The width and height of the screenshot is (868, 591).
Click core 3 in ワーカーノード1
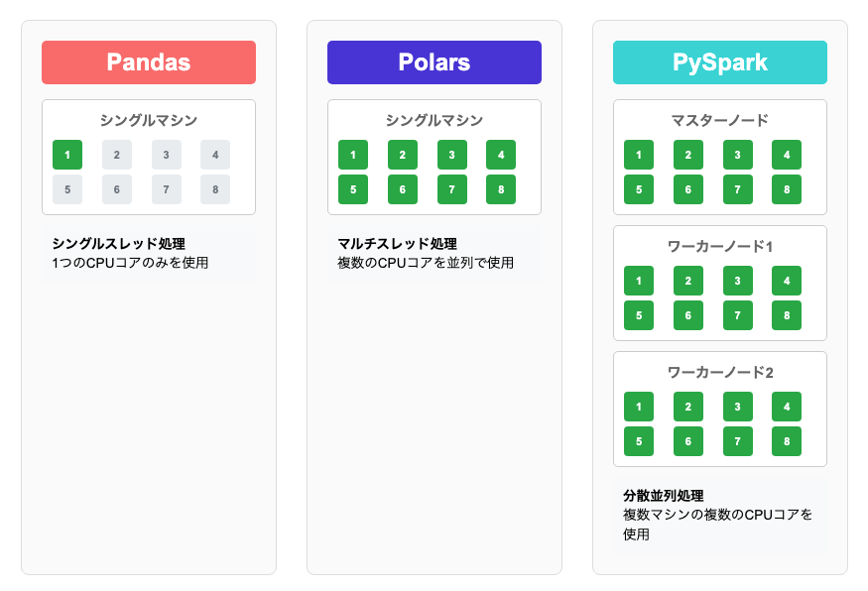[x=737, y=281]
